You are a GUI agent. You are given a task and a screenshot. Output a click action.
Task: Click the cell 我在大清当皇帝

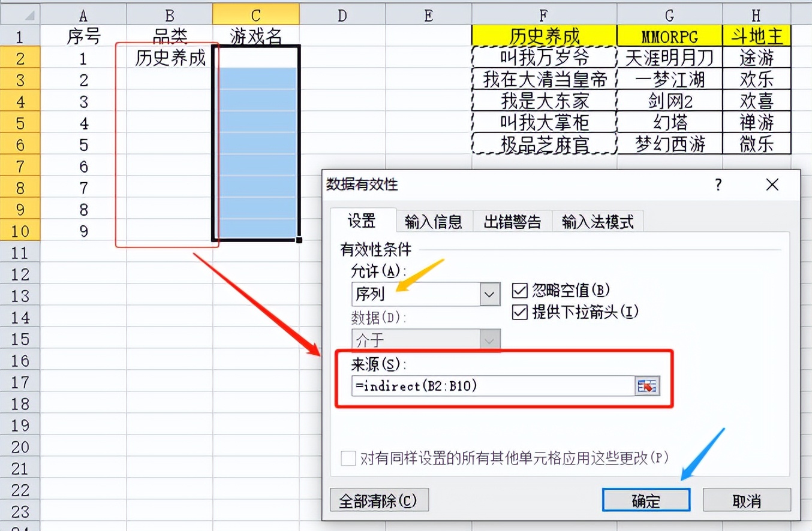pos(544,80)
